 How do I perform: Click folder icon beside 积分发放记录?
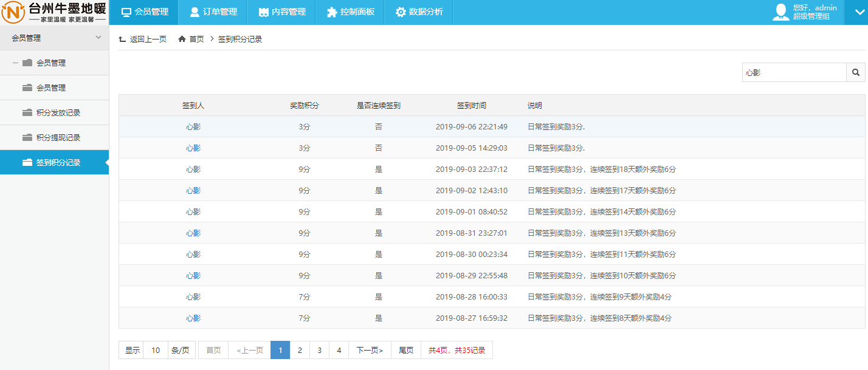pyautogui.click(x=27, y=112)
